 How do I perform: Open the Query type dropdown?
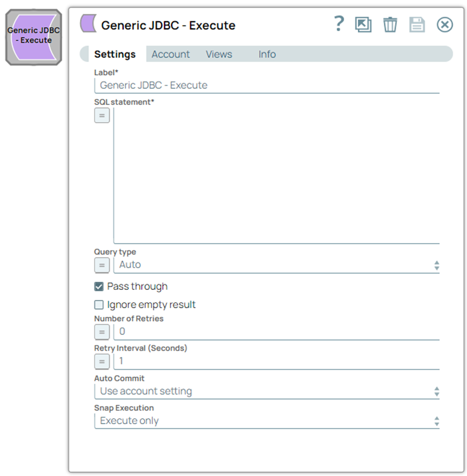277,265
